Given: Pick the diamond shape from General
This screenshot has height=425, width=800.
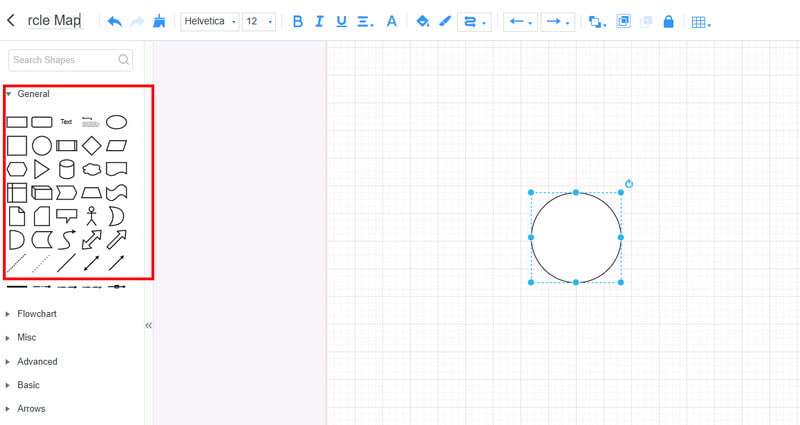Looking at the screenshot, I should point(92,146).
